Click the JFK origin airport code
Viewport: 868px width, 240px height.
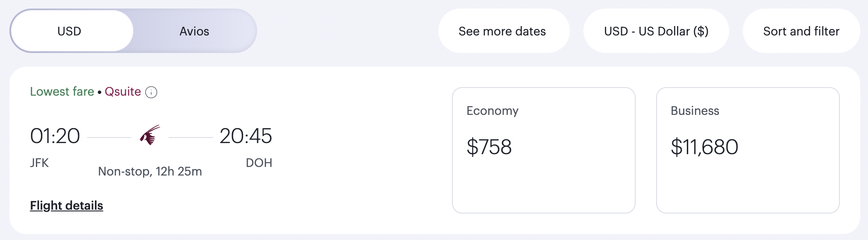(39, 163)
